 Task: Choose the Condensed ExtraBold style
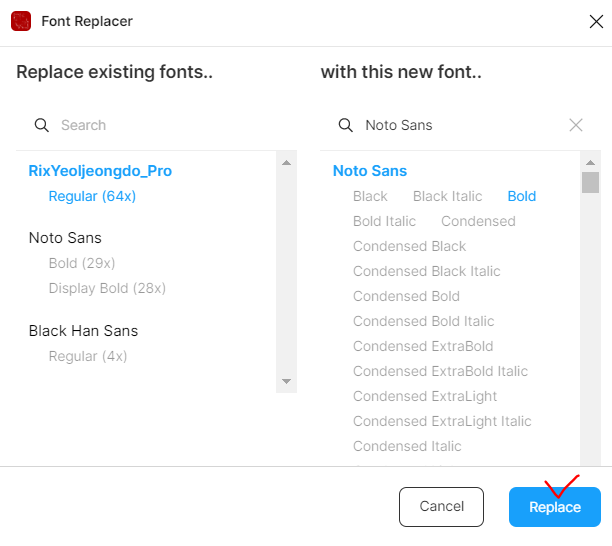(423, 346)
